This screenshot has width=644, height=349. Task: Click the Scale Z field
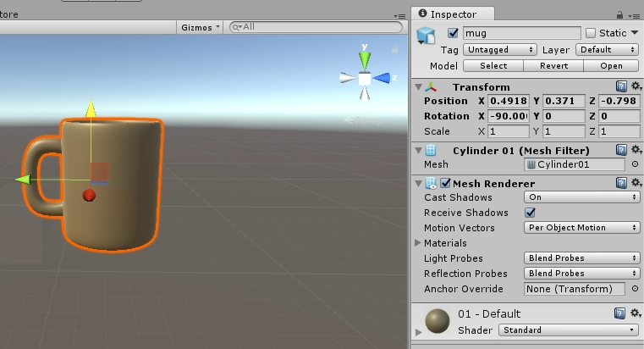(x=619, y=131)
